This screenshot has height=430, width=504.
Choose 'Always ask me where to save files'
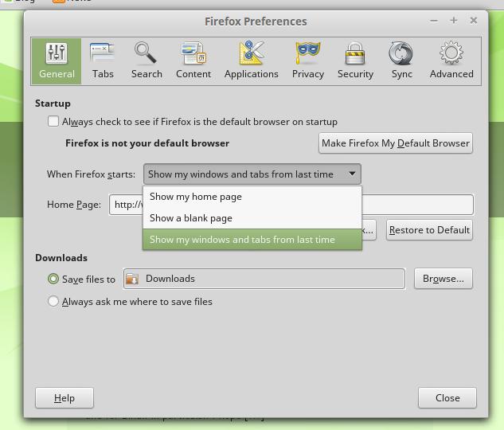coord(53,302)
